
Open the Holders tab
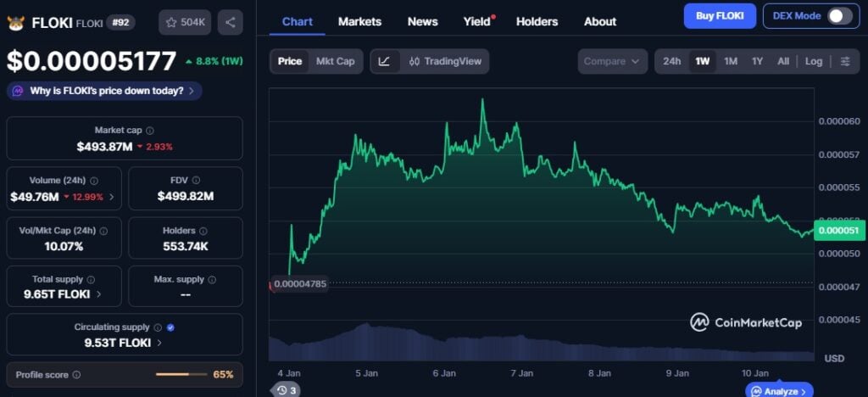click(x=537, y=21)
